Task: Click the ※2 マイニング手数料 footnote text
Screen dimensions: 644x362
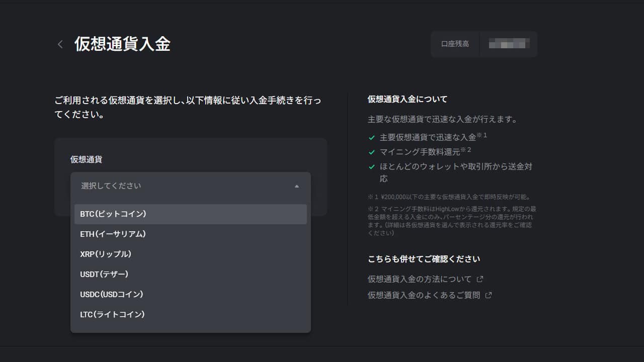Action: [452, 221]
